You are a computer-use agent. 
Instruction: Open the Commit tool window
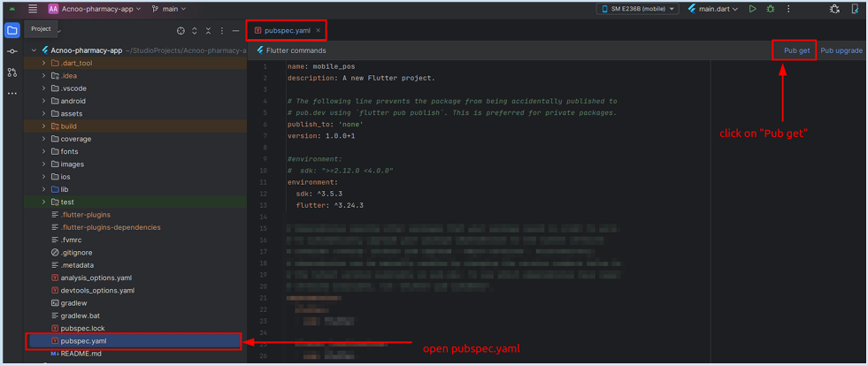click(12, 51)
